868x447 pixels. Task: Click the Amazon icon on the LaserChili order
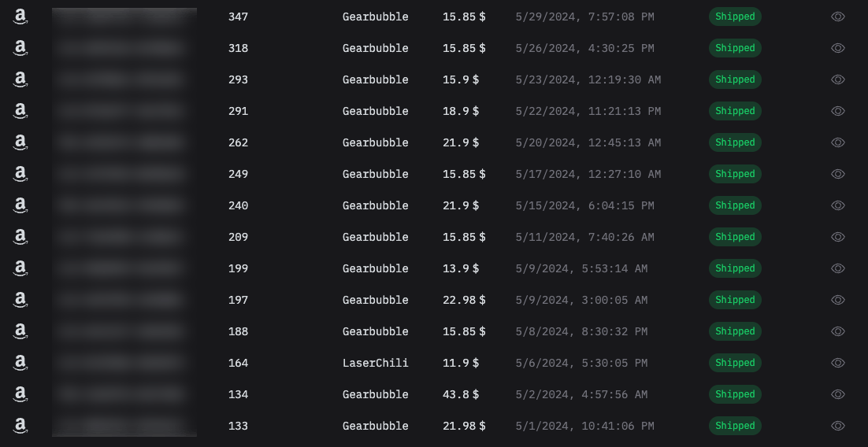point(20,363)
